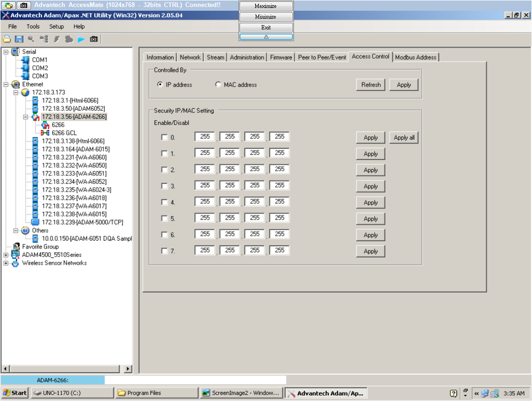This screenshot has width=532, height=401.
Task: Click the search magnifier toolbar icon
Action: (31, 40)
